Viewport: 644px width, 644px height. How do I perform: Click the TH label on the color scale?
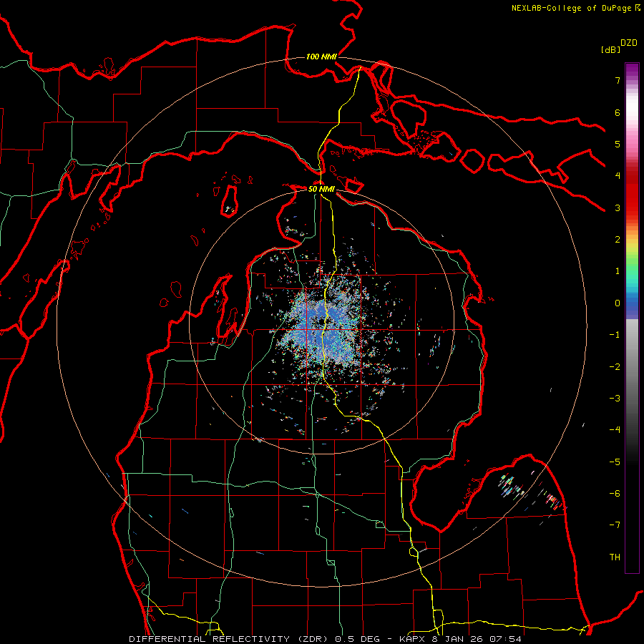point(615,557)
